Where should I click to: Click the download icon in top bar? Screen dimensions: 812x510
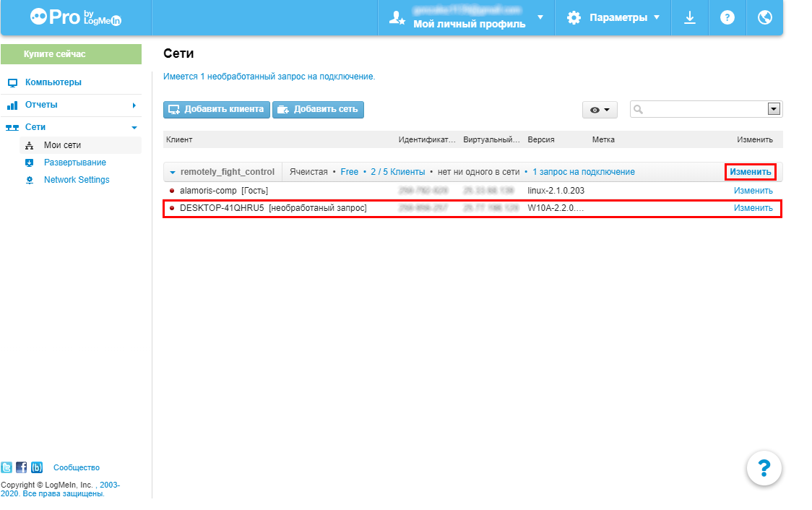[690, 17]
